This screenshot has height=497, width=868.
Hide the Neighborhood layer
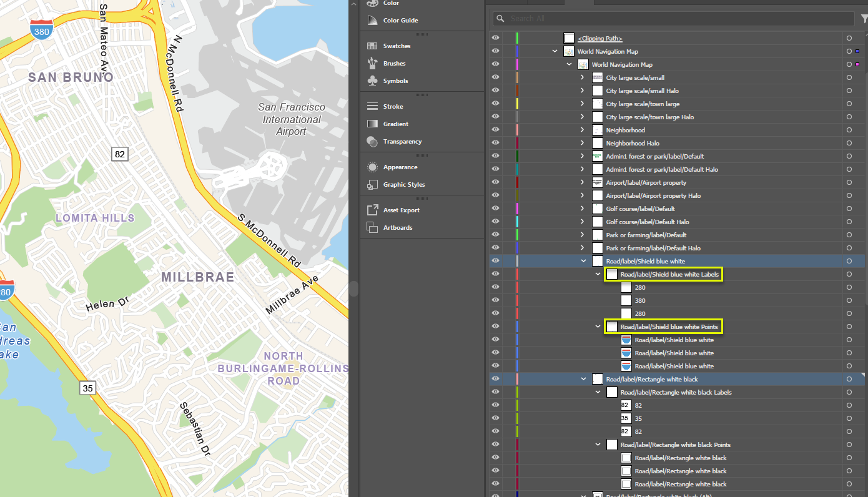click(x=495, y=130)
